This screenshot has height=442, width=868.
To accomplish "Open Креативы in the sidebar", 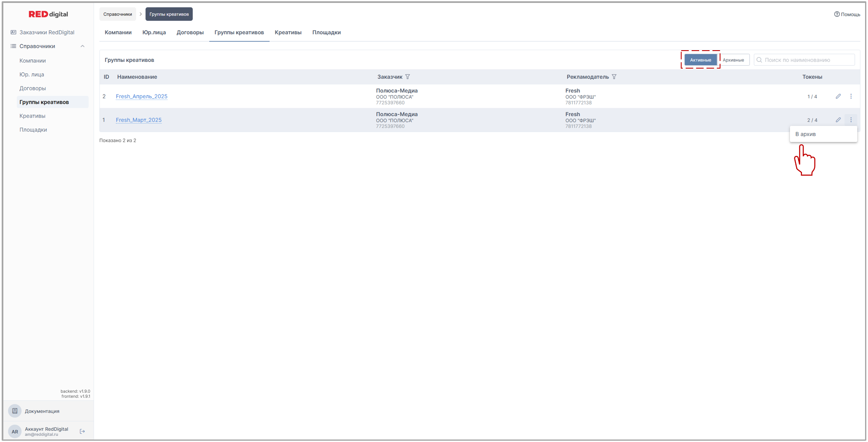I will (x=33, y=116).
